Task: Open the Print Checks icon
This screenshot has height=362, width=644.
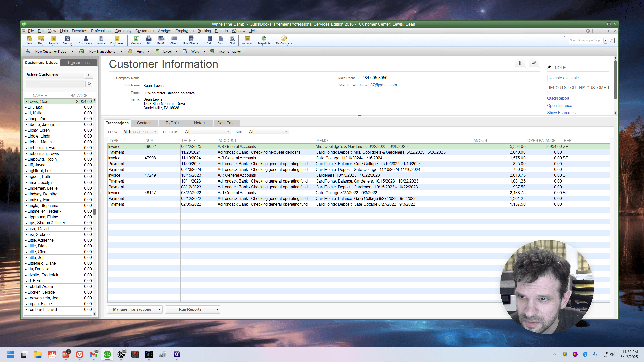Action: pos(191,40)
